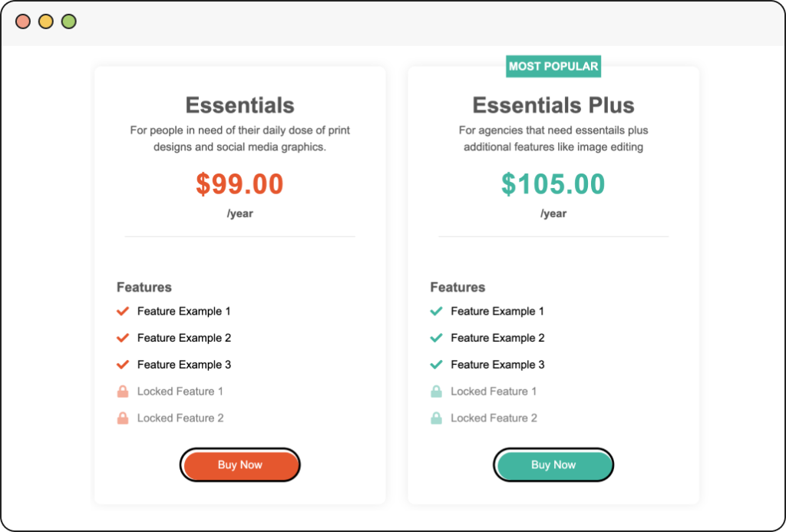
Task: Click the teal Buy Now button
Action: [x=553, y=465]
